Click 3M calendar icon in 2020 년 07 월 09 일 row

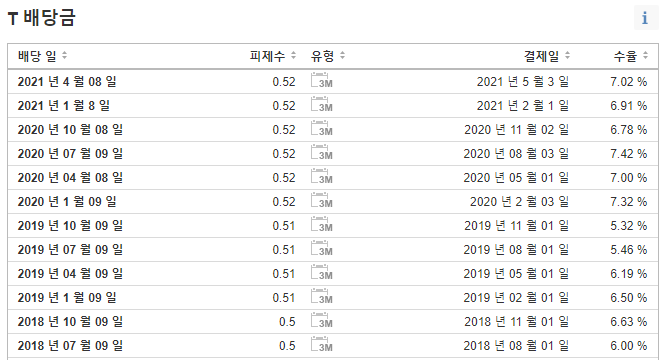pos(321,152)
